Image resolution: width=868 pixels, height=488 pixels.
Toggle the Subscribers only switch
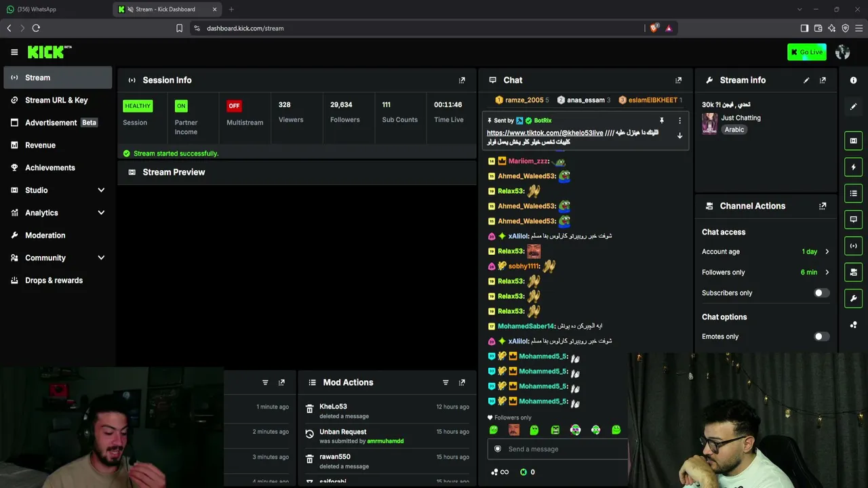pos(821,293)
